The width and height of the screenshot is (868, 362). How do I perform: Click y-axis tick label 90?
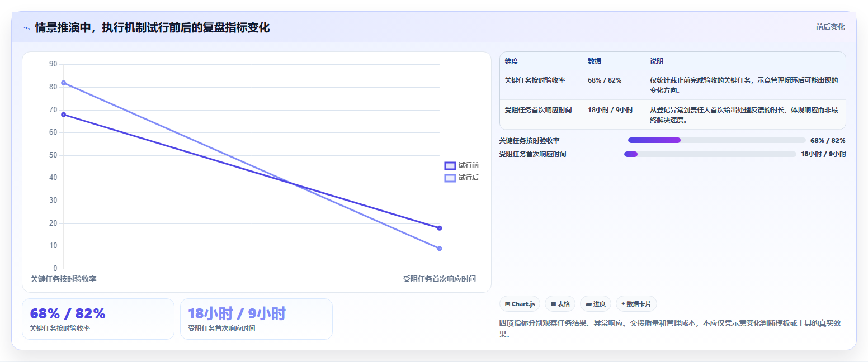click(53, 64)
